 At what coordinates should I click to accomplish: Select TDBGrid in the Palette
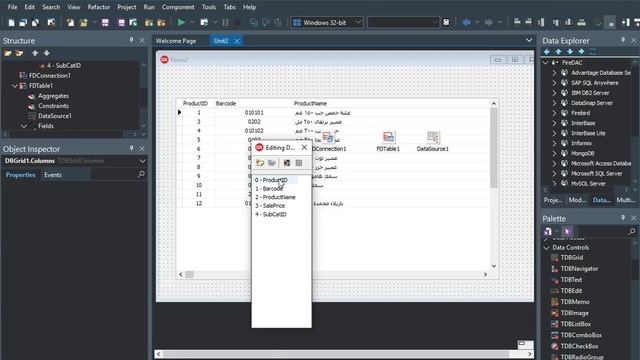[x=571, y=258]
